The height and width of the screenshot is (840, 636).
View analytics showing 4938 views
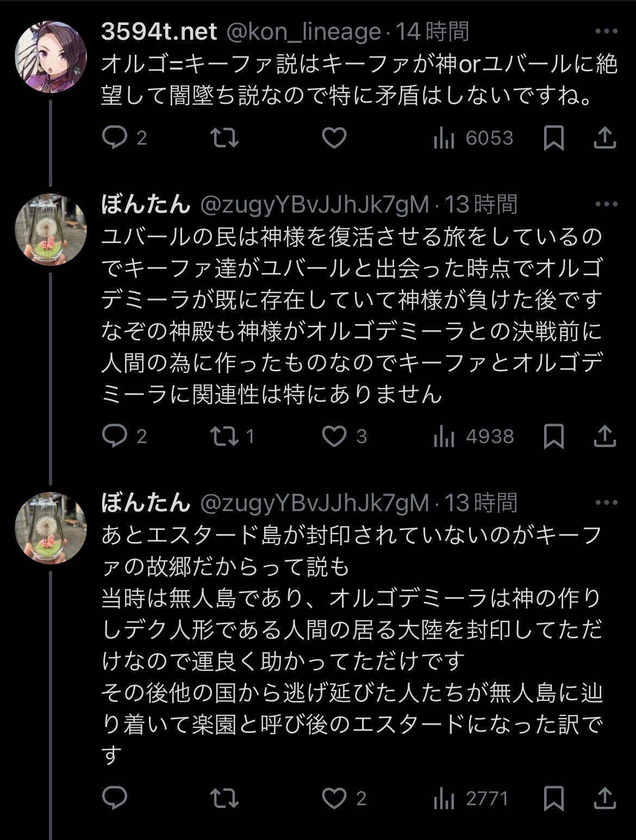(x=473, y=437)
